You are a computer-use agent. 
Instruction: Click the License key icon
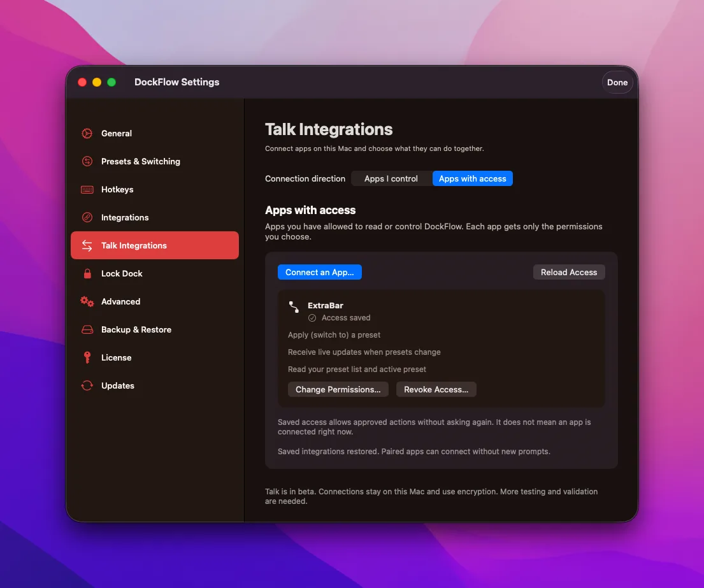[x=87, y=358]
